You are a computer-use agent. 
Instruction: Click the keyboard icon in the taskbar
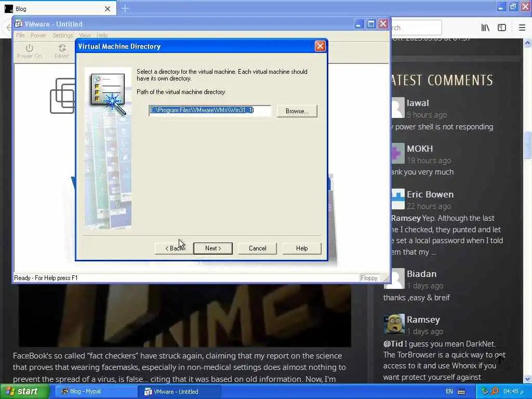461,392
